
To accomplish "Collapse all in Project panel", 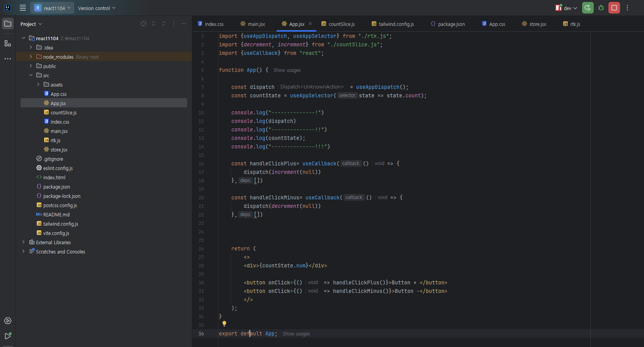I will (164, 24).
